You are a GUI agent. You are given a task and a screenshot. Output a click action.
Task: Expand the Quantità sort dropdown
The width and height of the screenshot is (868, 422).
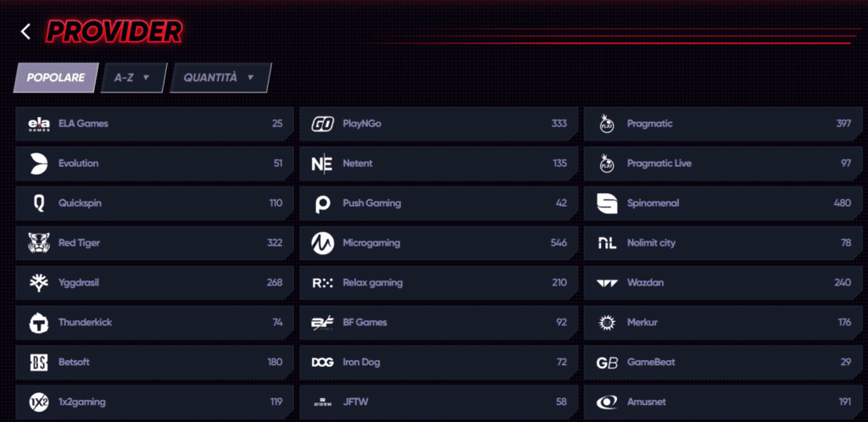(x=220, y=77)
